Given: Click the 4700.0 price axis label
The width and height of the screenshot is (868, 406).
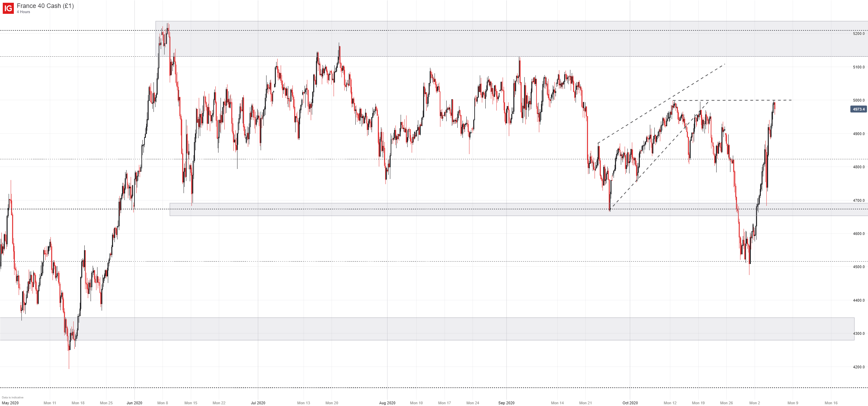Looking at the screenshot, I should tap(859, 200).
